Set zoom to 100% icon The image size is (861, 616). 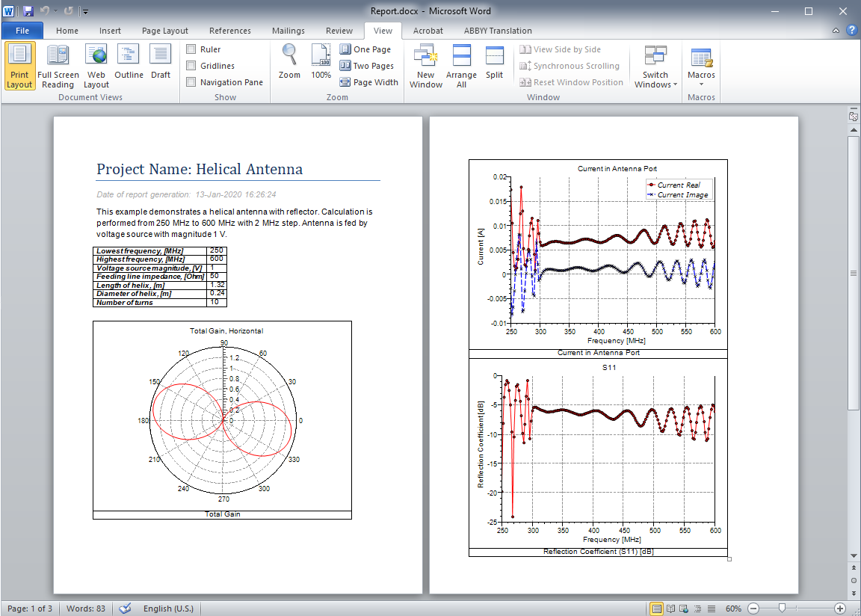coord(321,61)
